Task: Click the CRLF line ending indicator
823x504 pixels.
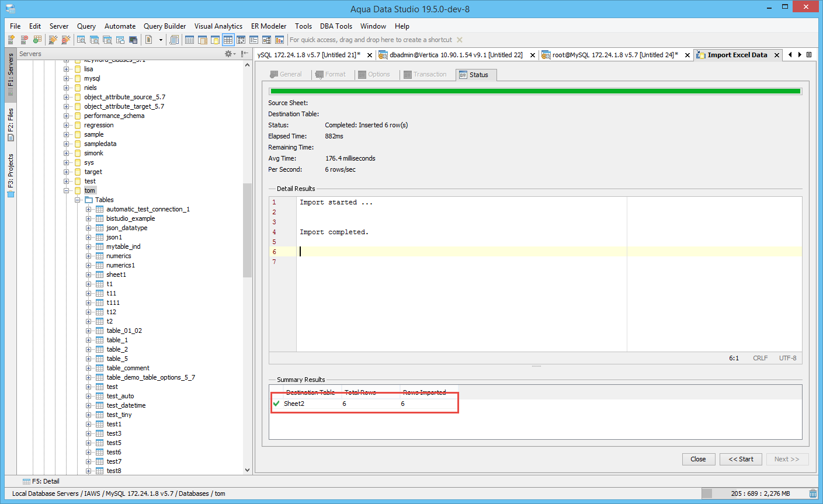Action: [x=761, y=358]
